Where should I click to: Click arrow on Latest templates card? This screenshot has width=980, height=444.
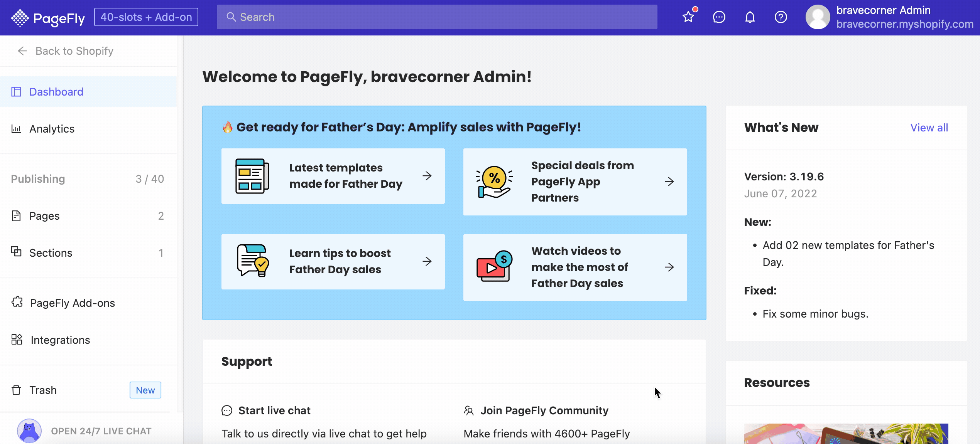point(427,176)
